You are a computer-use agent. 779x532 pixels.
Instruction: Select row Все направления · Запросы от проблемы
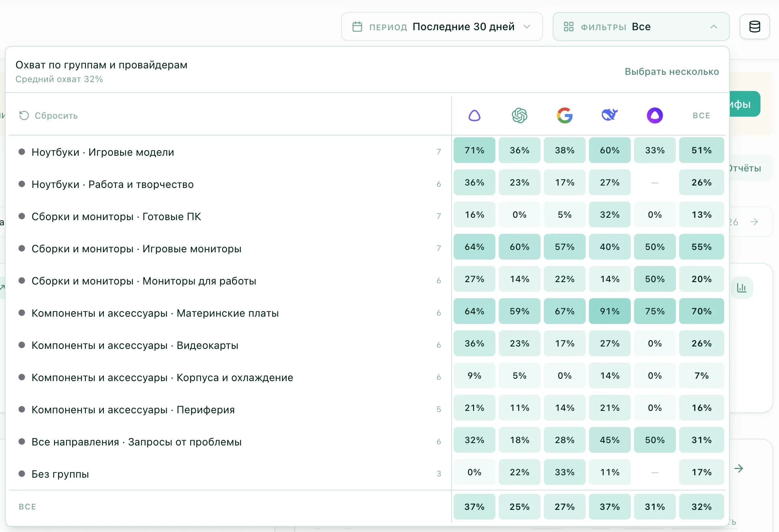point(230,442)
